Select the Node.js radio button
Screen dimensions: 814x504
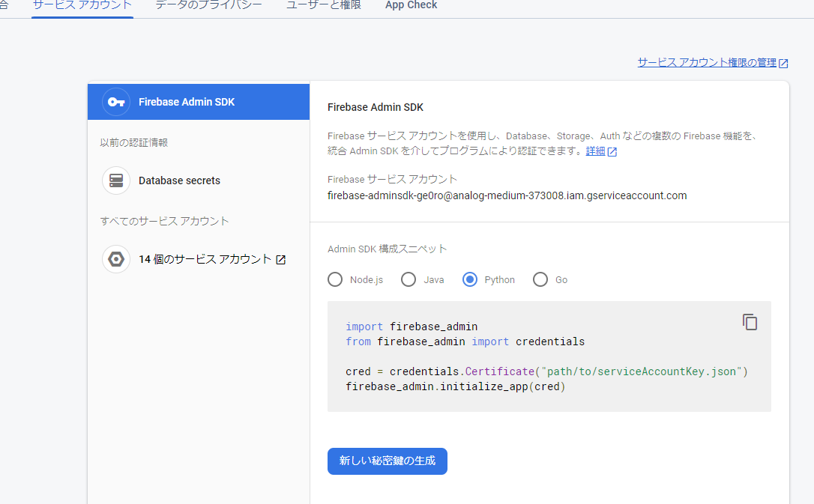(335, 279)
